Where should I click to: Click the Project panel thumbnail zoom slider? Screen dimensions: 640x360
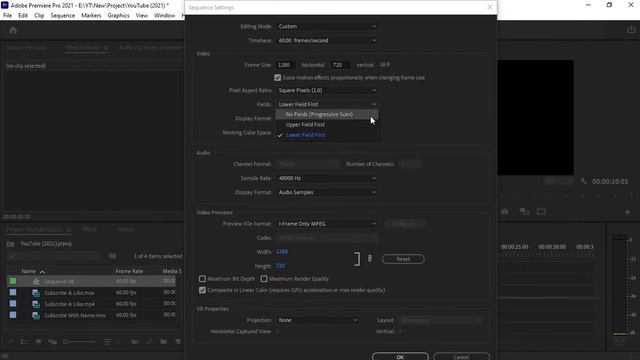pyautogui.click(x=79, y=342)
